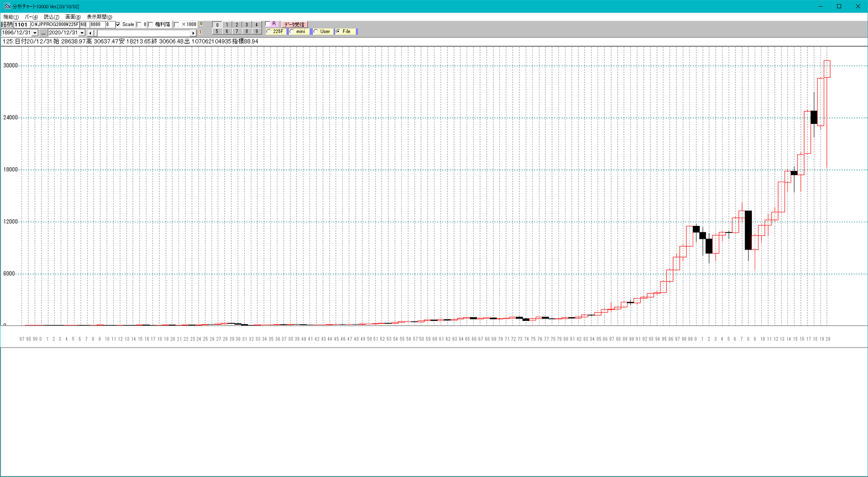The width and height of the screenshot is (868, 477).
Task: Open the 表示期間(0) menu
Action: pyautogui.click(x=99, y=17)
